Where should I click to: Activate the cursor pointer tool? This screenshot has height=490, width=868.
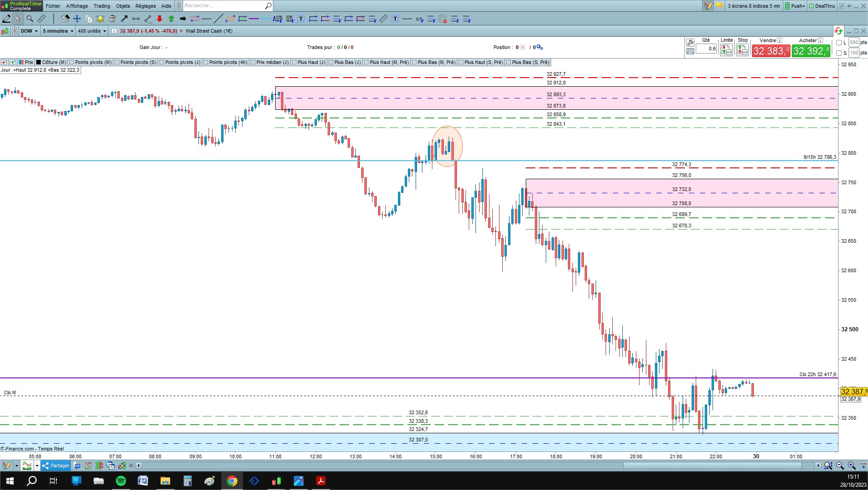point(18,19)
